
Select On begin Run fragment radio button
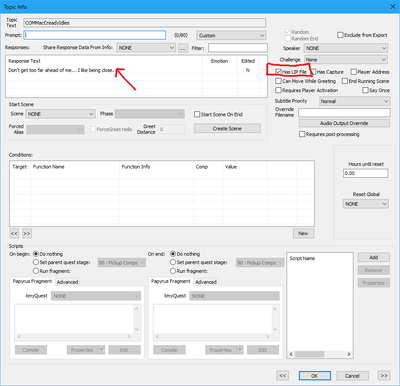36,271
